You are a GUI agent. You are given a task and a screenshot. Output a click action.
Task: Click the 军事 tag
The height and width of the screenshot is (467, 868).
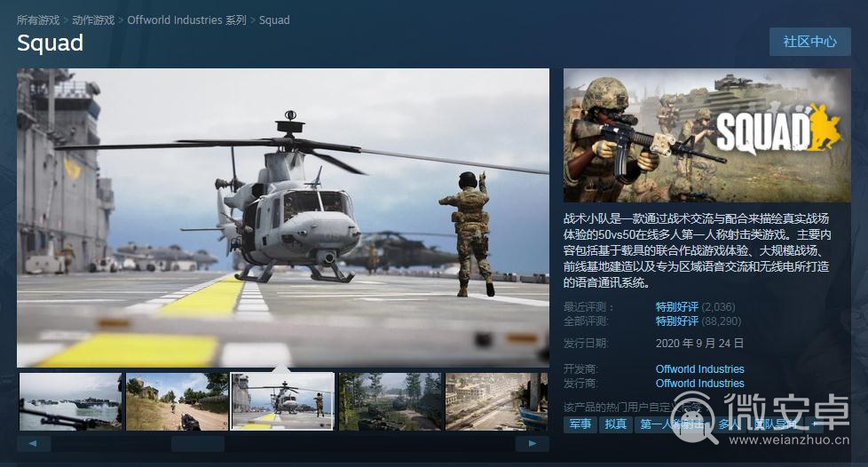pyautogui.click(x=580, y=424)
